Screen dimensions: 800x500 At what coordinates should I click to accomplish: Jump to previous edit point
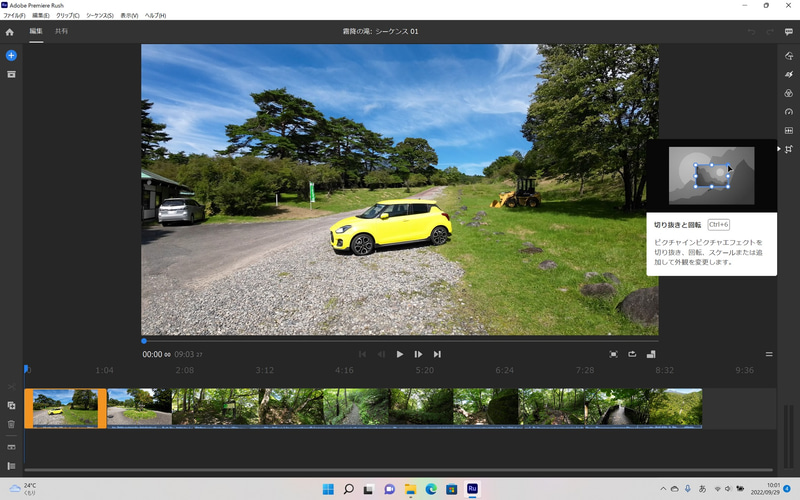tap(362, 354)
